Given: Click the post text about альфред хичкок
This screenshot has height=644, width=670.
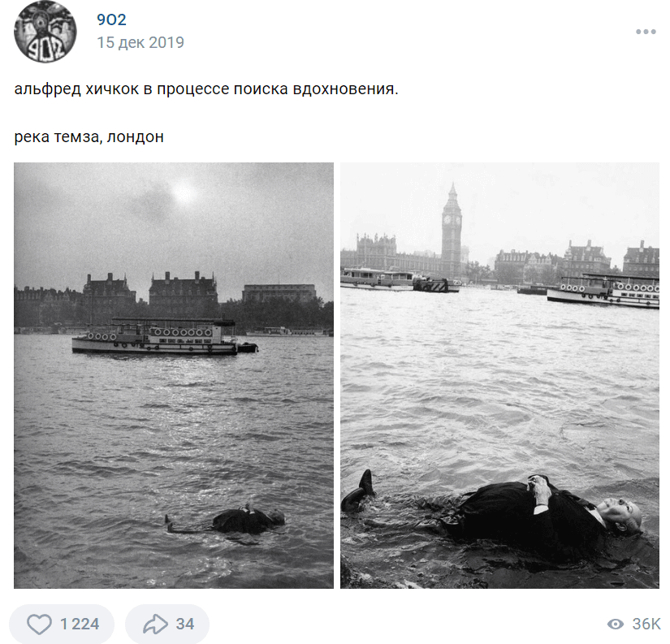Looking at the screenshot, I should [x=206, y=89].
